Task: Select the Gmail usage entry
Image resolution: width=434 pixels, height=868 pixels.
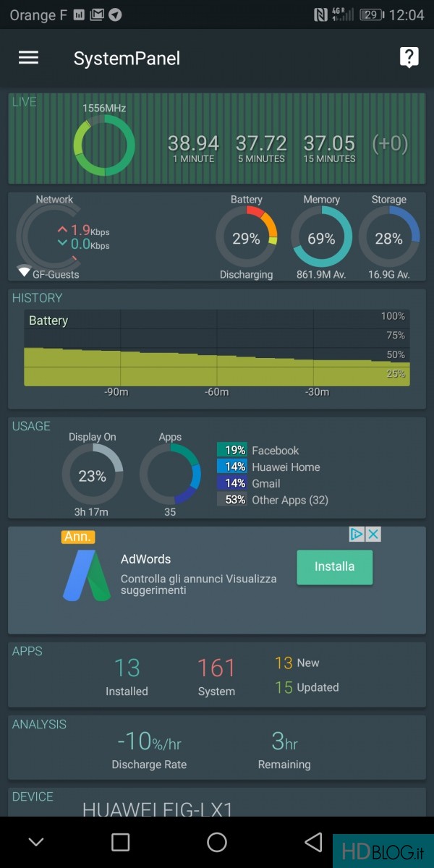Action: tap(265, 483)
